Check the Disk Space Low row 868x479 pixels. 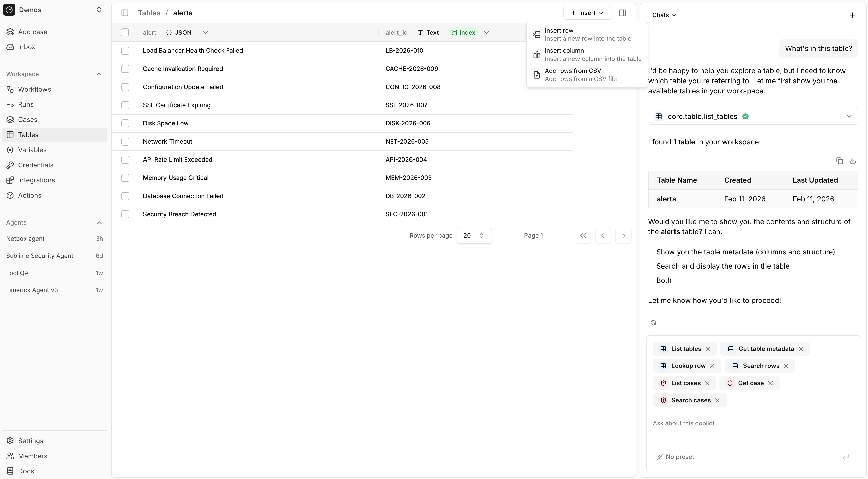click(x=125, y=123)
